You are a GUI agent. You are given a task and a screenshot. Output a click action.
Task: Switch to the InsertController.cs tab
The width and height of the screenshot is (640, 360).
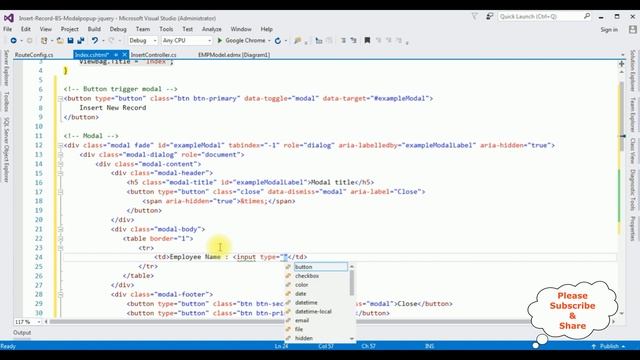pos(153,55)
